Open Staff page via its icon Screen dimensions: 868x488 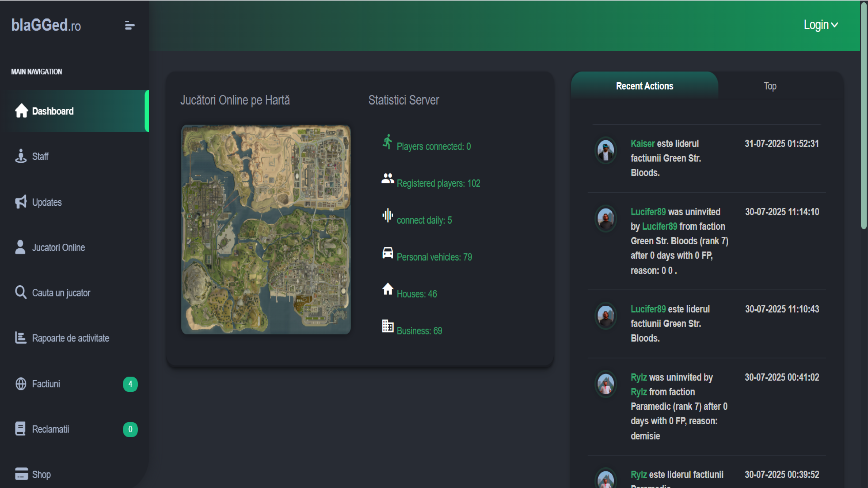point(21,156)
